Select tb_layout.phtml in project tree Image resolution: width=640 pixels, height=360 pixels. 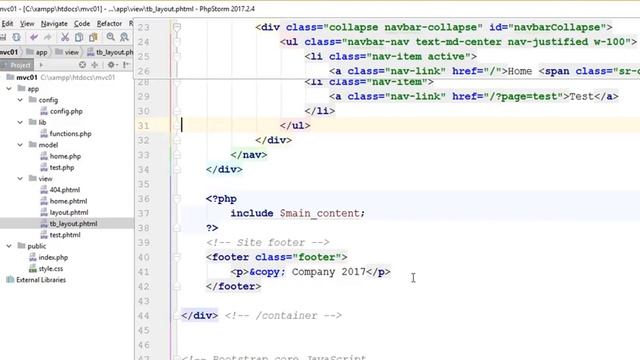pos(73,223)
